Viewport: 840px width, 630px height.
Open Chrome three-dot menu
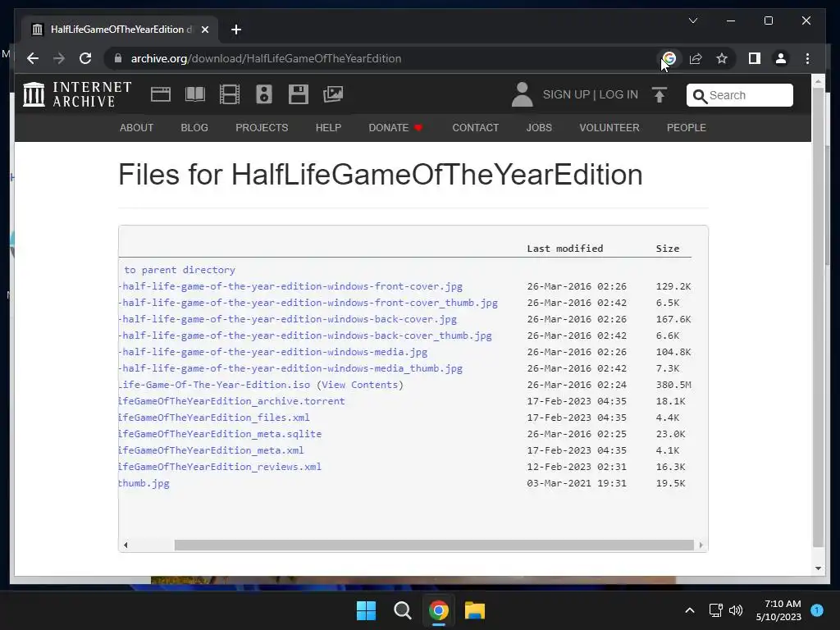click(x=807, y=58)
